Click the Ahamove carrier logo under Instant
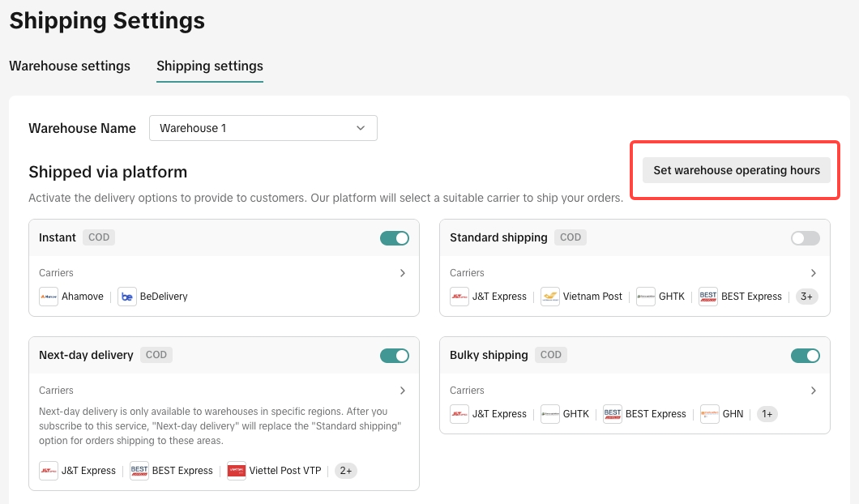This screenshot has height=504, width=859. tap(49, 297)
